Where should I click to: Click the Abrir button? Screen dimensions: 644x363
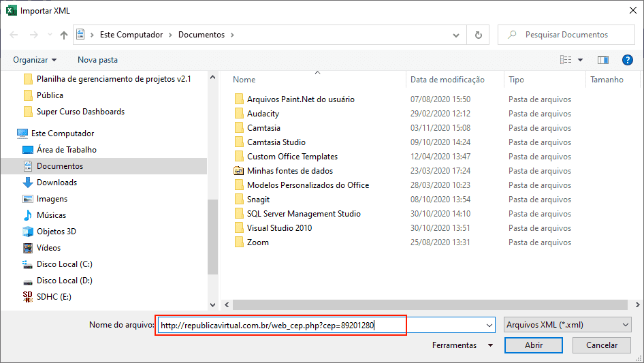(534, 345)
